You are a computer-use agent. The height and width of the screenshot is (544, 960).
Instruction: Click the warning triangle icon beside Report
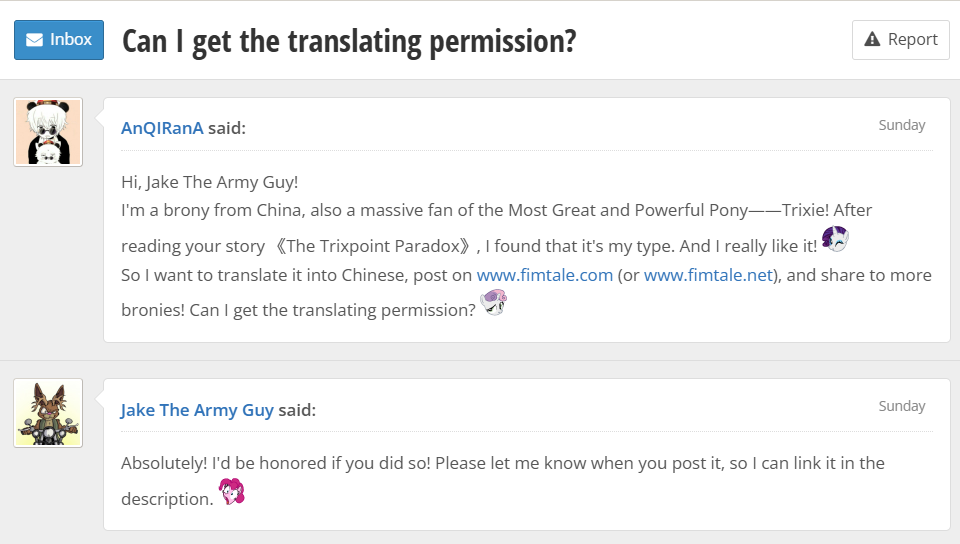(x=872, y=40)
